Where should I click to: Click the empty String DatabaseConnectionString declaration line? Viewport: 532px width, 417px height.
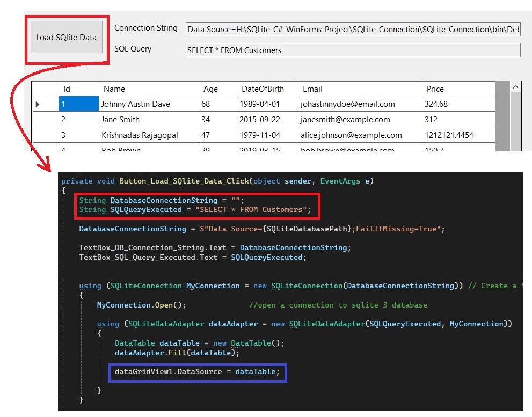pos(161,201)
